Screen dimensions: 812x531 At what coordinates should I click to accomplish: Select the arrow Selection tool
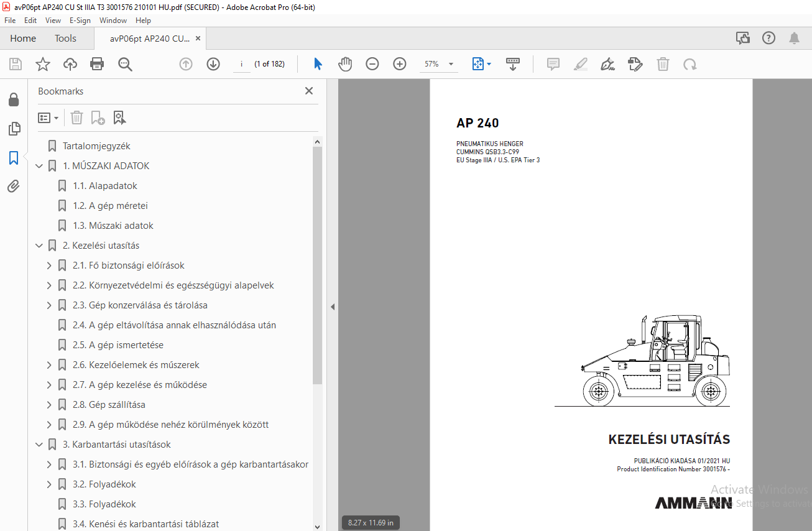(318, 64)
